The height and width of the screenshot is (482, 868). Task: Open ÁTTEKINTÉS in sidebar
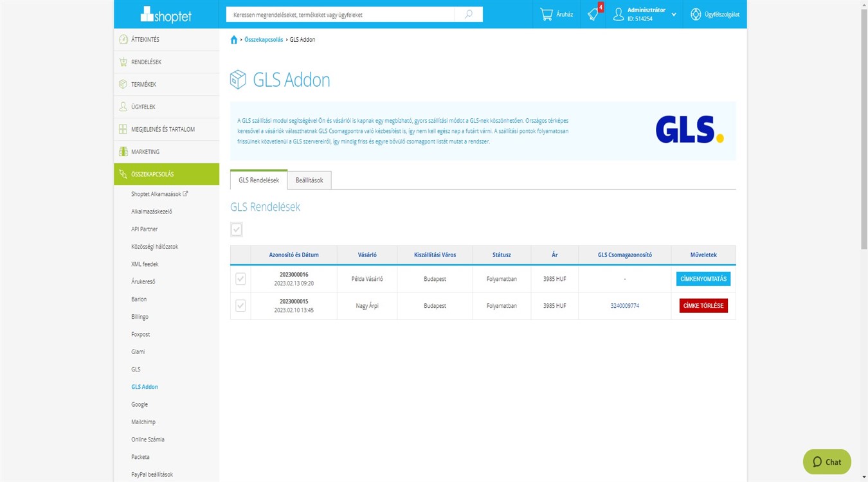coord(167,39)
